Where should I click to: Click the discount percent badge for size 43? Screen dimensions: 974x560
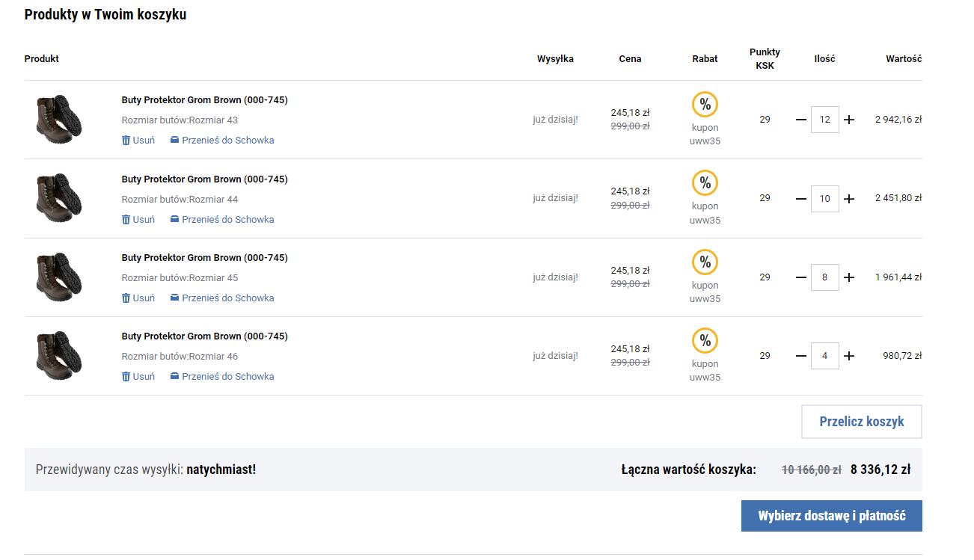pyautogui.click(x=705, y=105)
